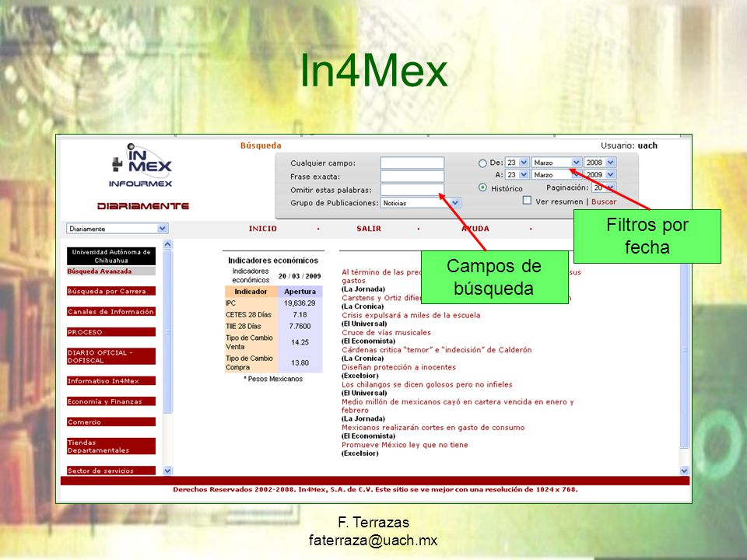Image resolution: width=747 pixels, height=560 pixels.
Task: Click the CETES 28 Días row label
Action: [x=248, y=314]
